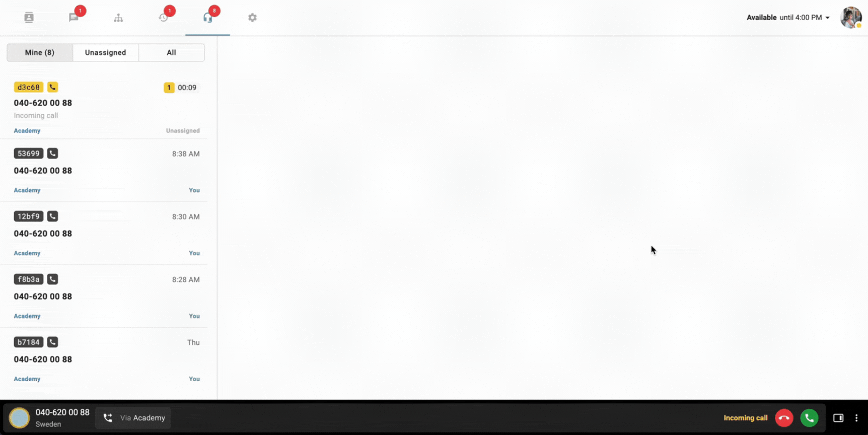Select the Mine (8) tab
This screenshot has width=868, height=435.
pyautogui.click(x=40, y=52)
